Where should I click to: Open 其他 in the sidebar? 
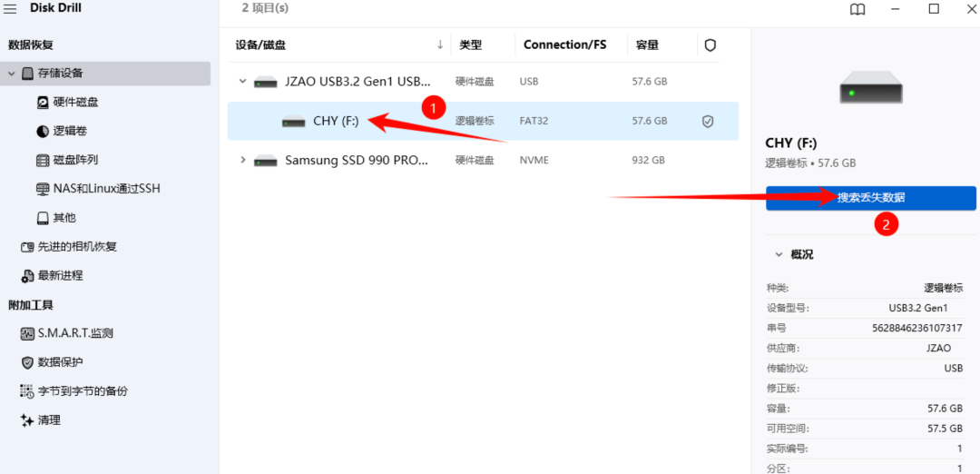pos(64,218)
